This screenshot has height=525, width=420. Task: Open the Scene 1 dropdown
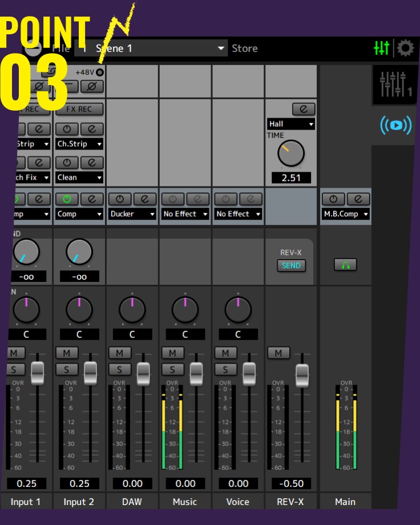pyautogui.click(x=151, y=48)
